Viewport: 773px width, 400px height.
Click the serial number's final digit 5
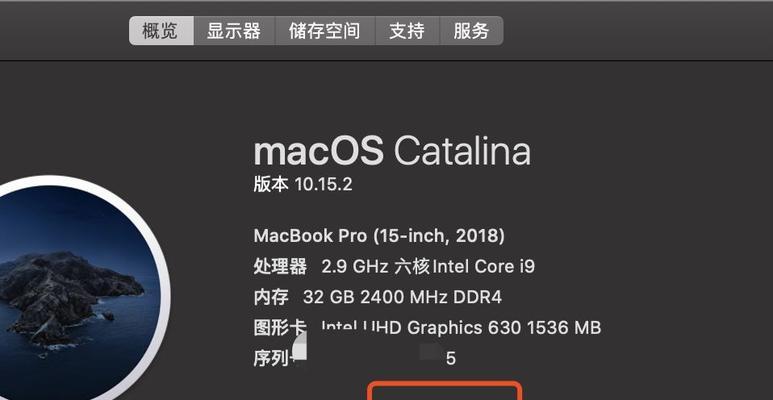click(x=451, y=359)
